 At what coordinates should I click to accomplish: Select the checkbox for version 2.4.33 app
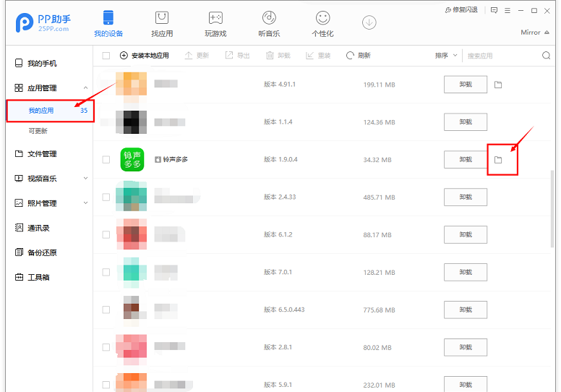click(106, 197)
